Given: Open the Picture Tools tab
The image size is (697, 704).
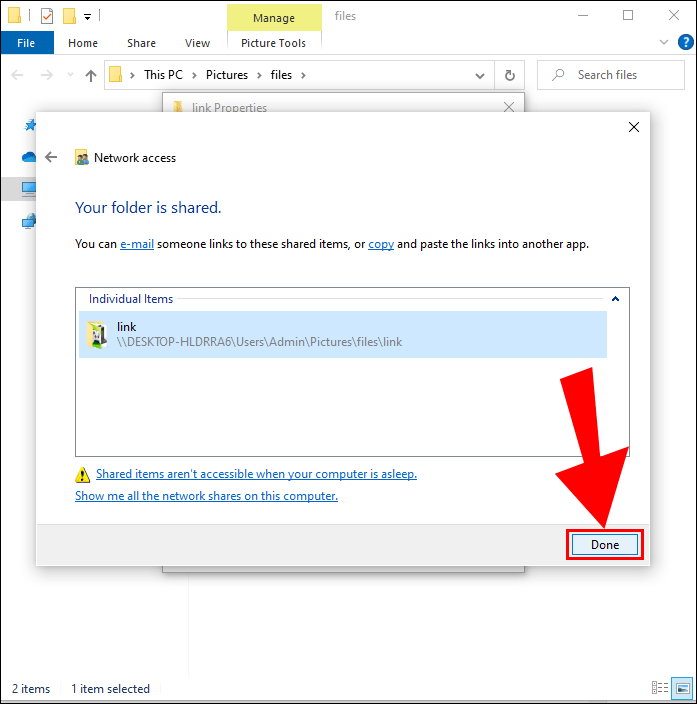Looking at the screenshot, I should pyautogui.click(x=274, y=43).
